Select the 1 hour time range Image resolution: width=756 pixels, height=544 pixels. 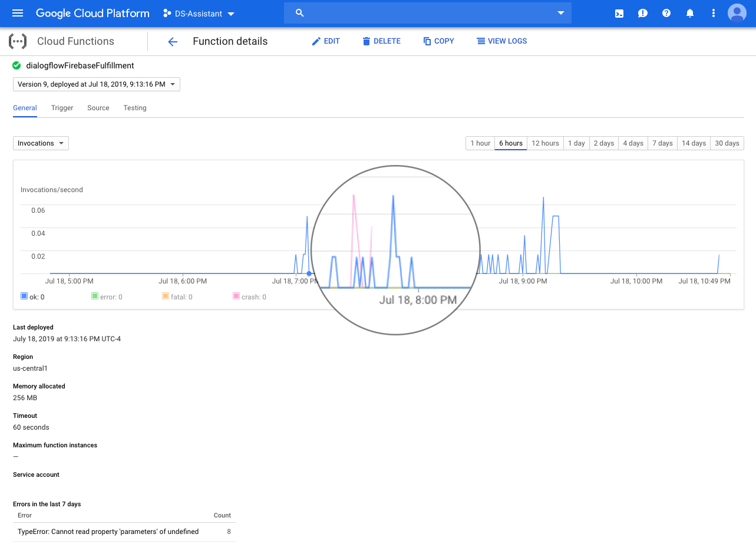point(480,143)
